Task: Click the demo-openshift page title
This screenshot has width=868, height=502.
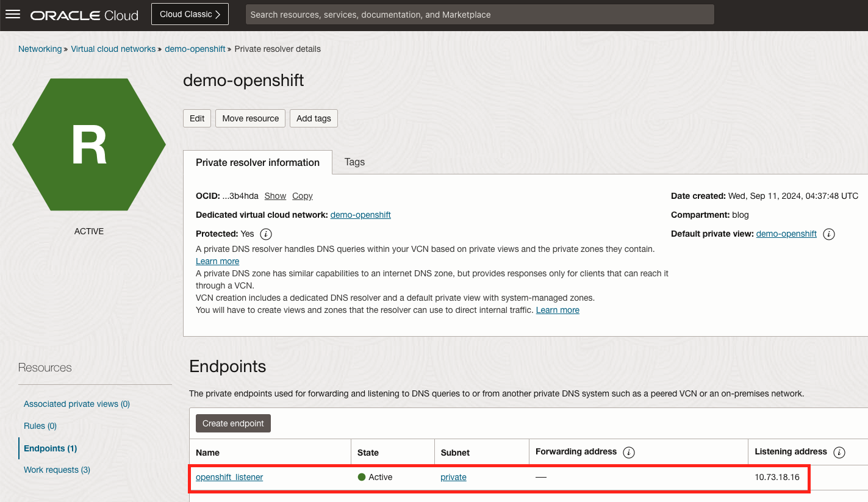Action: point(243,81)
